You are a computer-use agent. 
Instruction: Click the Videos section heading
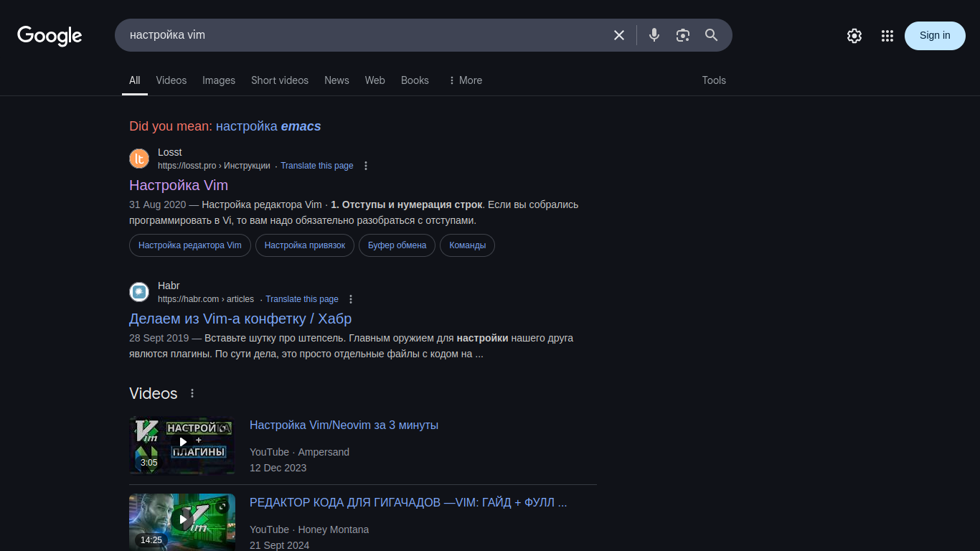tap(154, 393)
